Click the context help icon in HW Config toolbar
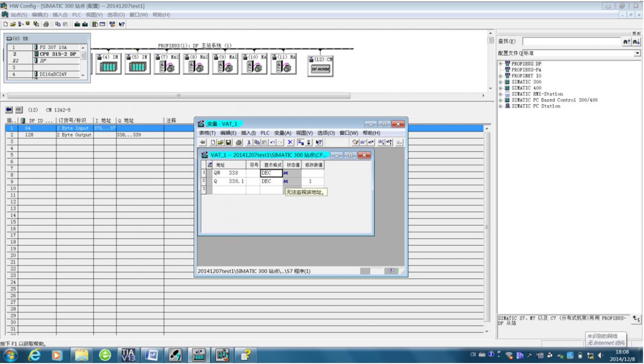The height and width of the screenshot is (364, 644). point(121,24)
